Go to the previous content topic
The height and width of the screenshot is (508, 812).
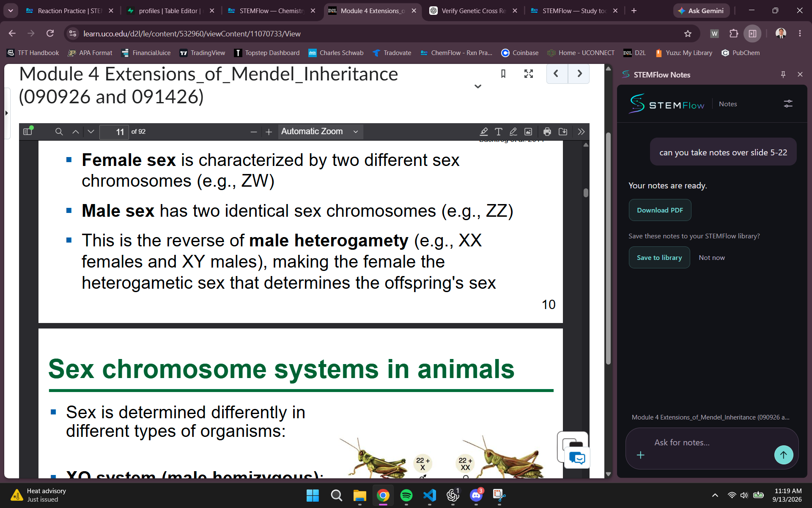557,74
